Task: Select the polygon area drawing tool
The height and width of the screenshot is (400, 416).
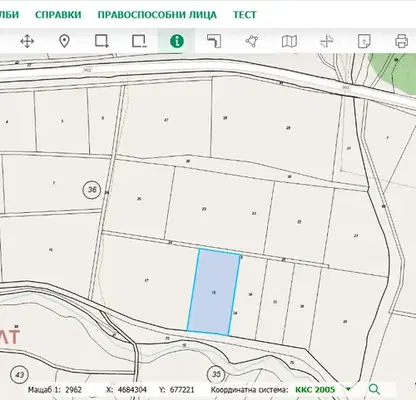Action: point(251,42)
